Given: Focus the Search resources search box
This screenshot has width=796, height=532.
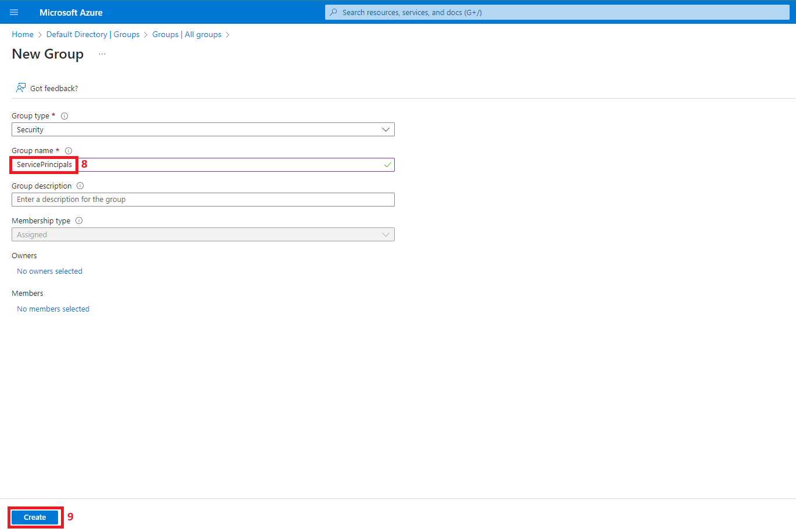Looking at the screenshot, I should pyautogui.click(x=557, y=12).
